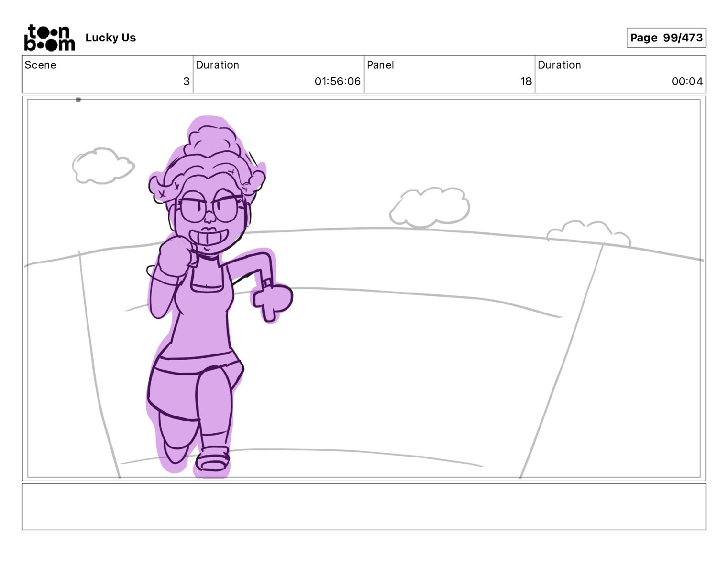The width and height of the screenshot is (728, 563).
Task: Click the 'Panel' header label
Action: pos(381,65)
